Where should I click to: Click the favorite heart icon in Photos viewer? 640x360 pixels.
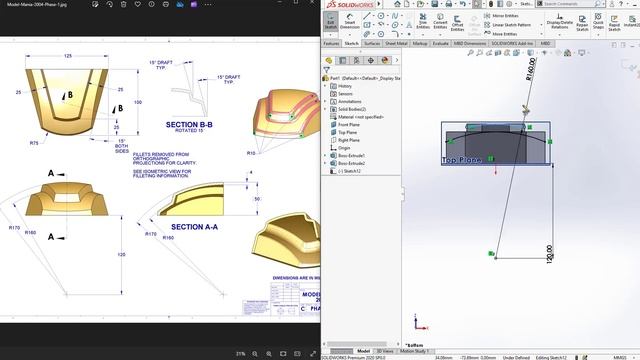pos(138,4)
